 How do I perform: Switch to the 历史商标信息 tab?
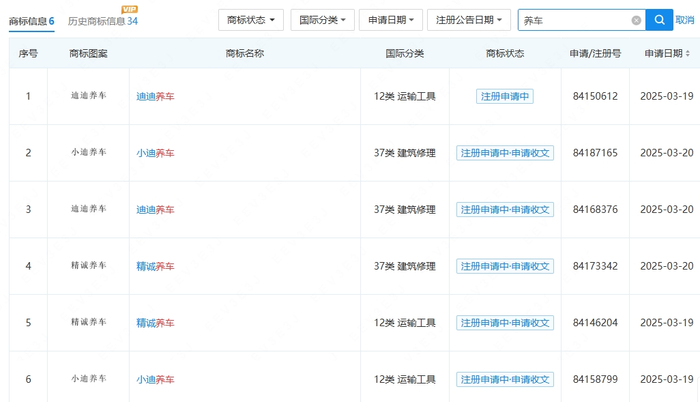[x=102, y=20]
